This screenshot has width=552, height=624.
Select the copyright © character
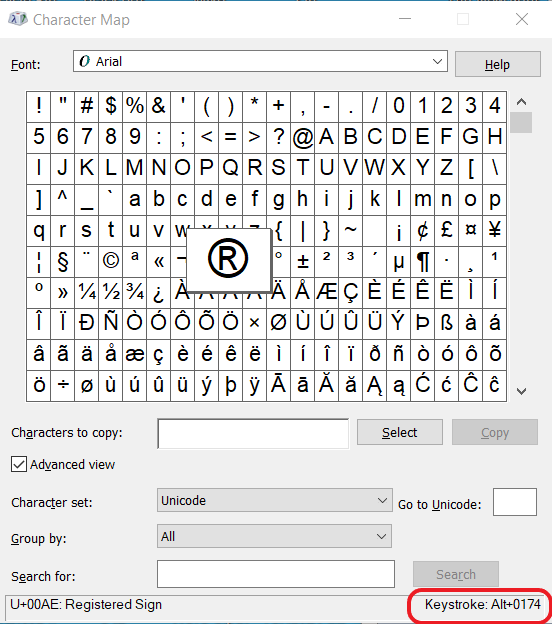point(111,261)
